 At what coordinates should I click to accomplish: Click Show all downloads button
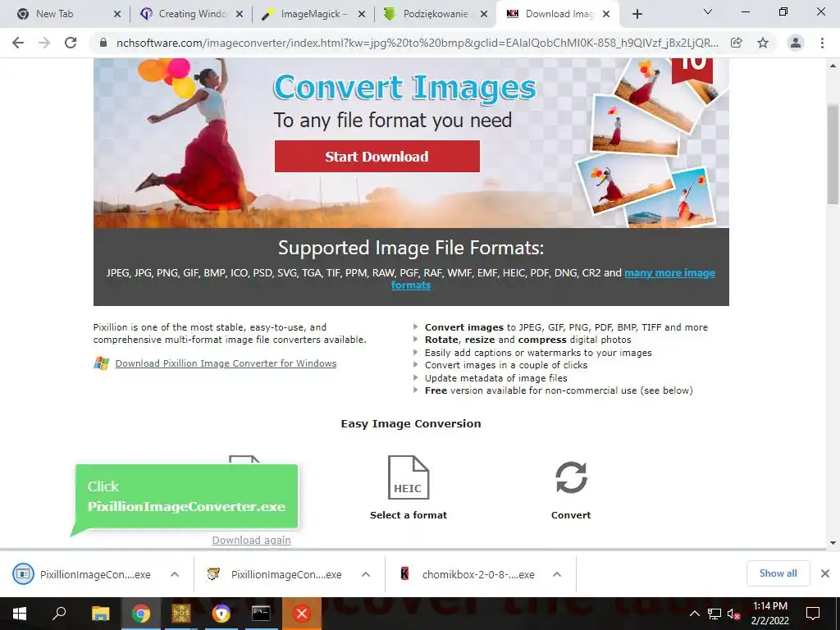tap(778, 573)
